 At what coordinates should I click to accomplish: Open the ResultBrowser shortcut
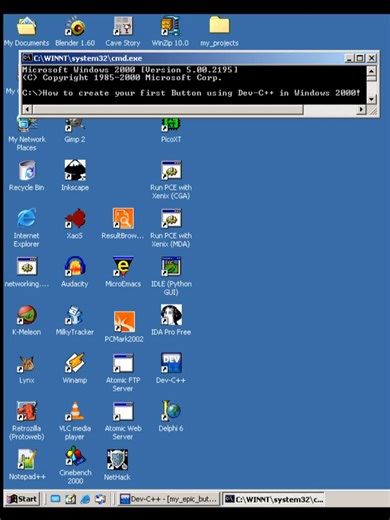(123, 224)
